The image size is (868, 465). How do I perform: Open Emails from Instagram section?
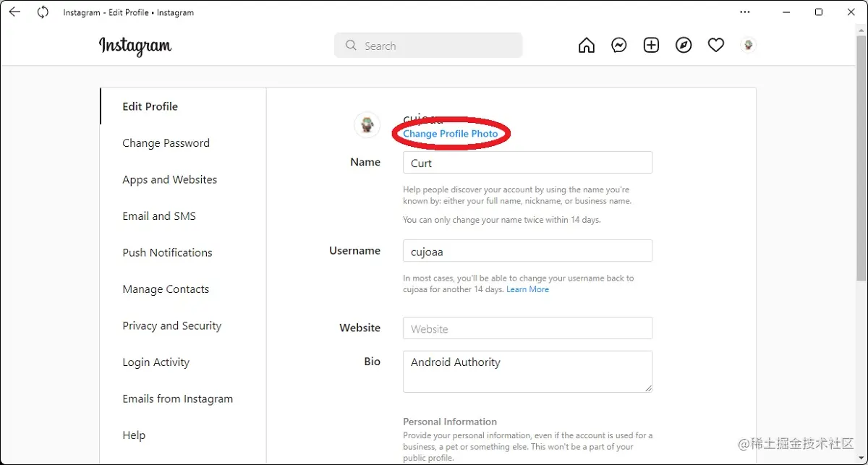coord(177,398)
